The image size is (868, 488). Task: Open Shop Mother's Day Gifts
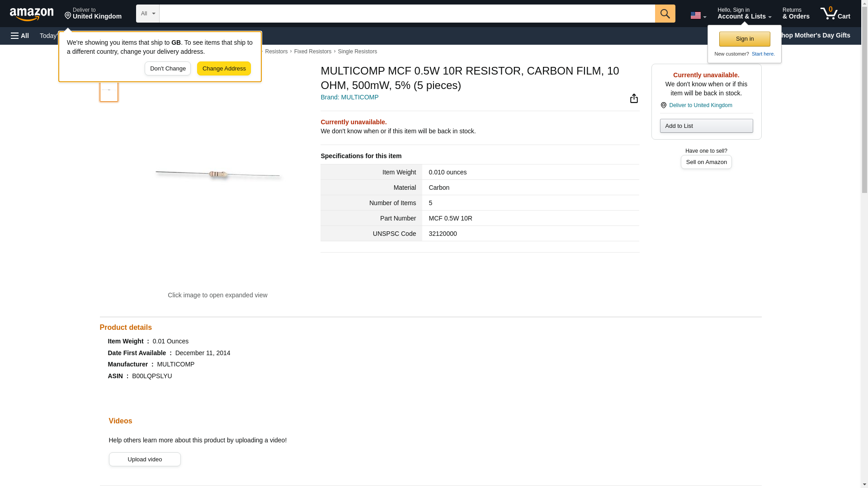[x=816, y=35]
